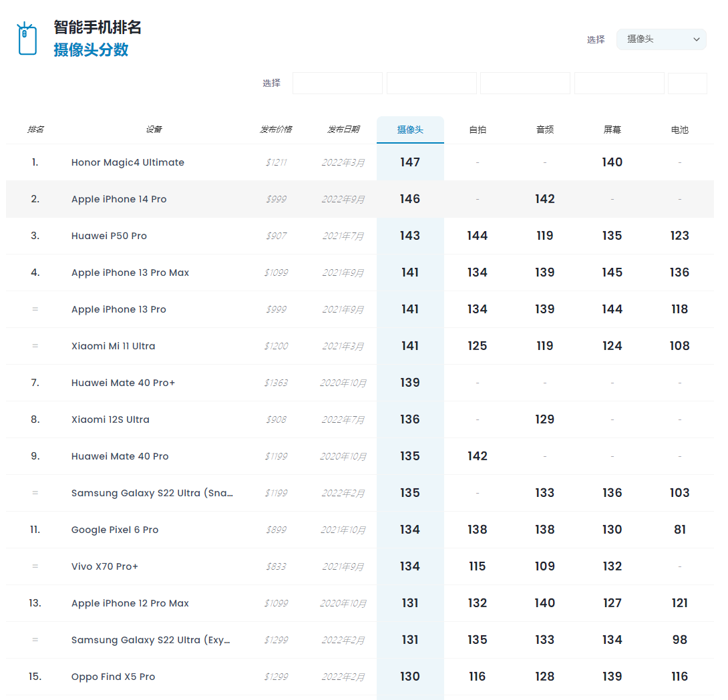Open Apple iPhone 13 Pro entry
Screen dimensions: 728x700
click(x=118, y=309)
